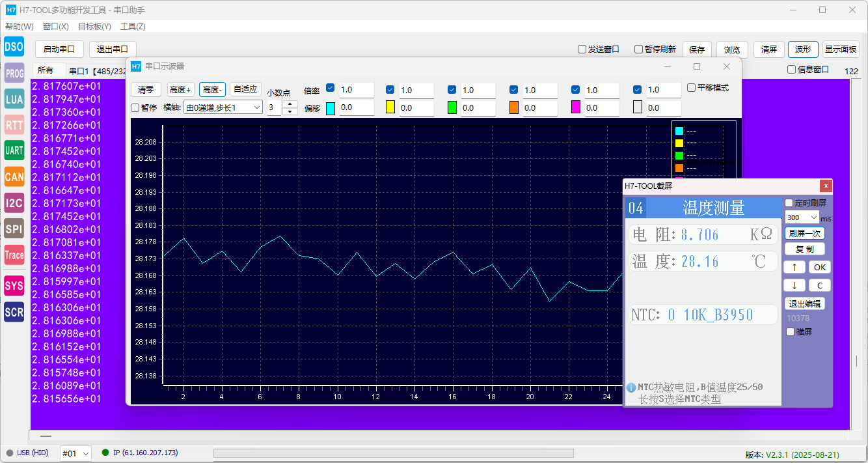Close the H7-TOOL截屏 panel
868x463 pixels.
[x=825, y=186]
